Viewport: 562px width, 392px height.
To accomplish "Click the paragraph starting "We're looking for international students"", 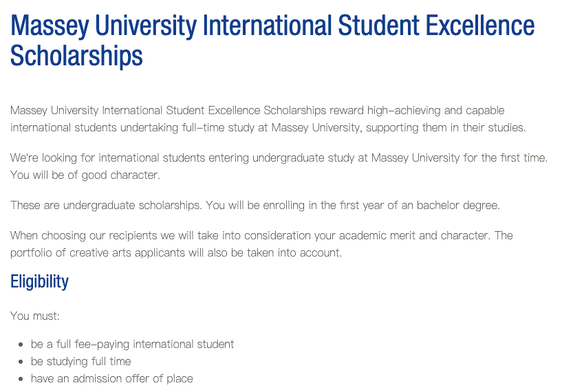I will (279, 157).
